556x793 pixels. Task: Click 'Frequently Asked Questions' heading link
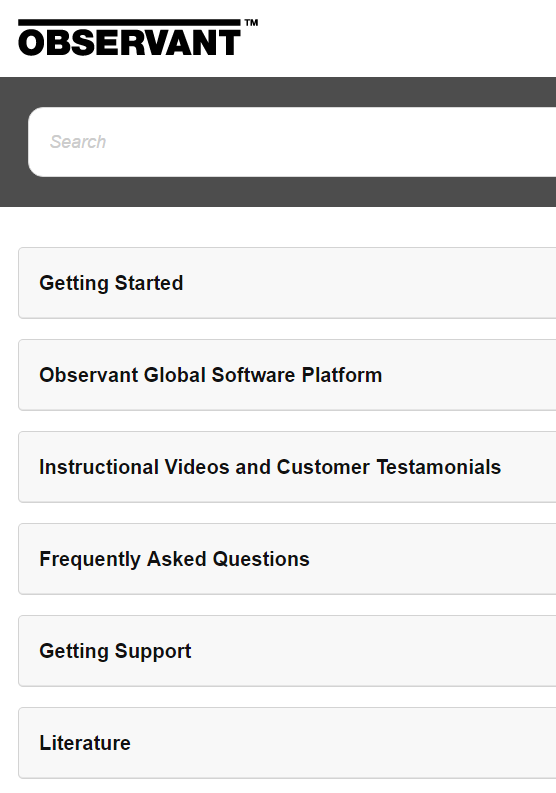(175, 559)
